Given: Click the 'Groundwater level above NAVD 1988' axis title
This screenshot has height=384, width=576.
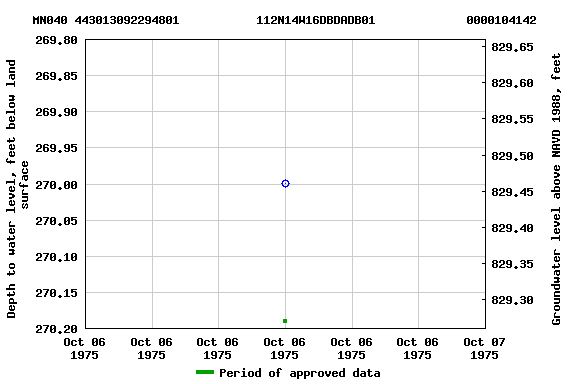Looking at the screenshot, I should 556,189.
